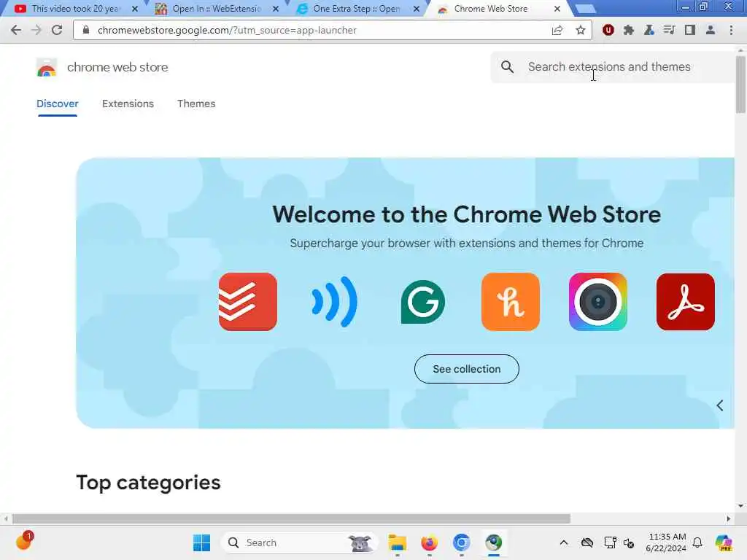This screenshot has width=747, height=560.
Task: Click the taskbar Search box
Action: [x=299, y=542]
